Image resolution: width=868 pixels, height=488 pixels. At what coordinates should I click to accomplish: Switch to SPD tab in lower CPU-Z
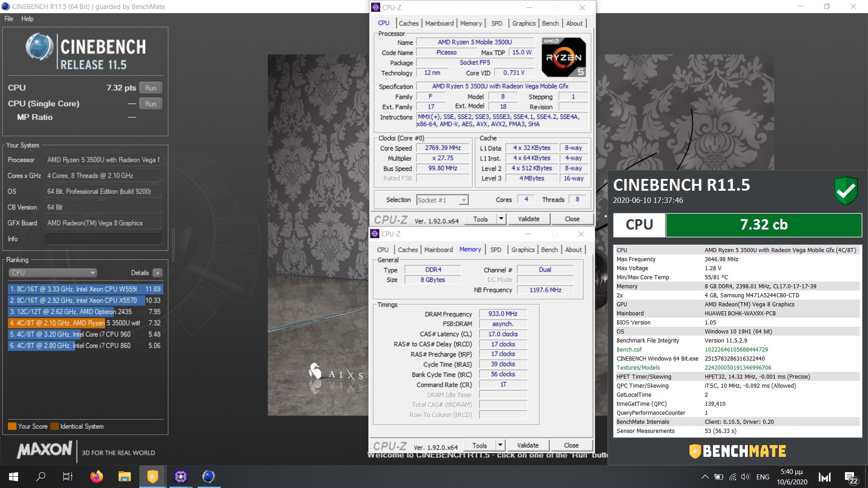click(496, 250)
